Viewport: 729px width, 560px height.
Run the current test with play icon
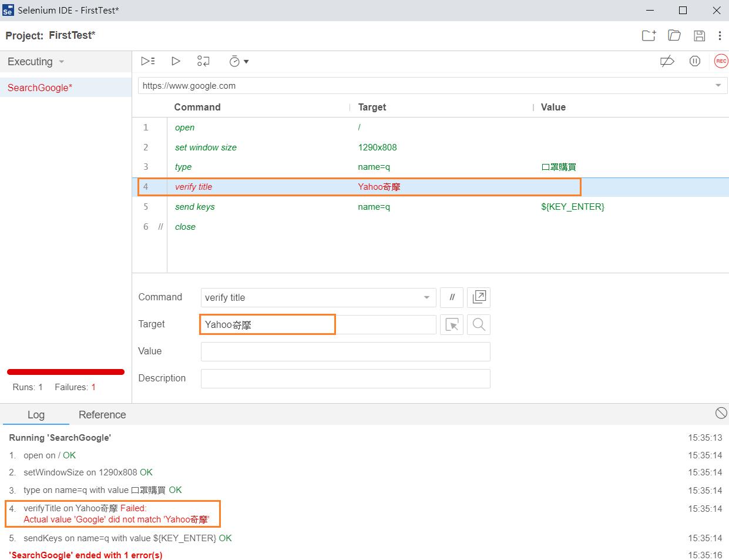tap(176, 61)
